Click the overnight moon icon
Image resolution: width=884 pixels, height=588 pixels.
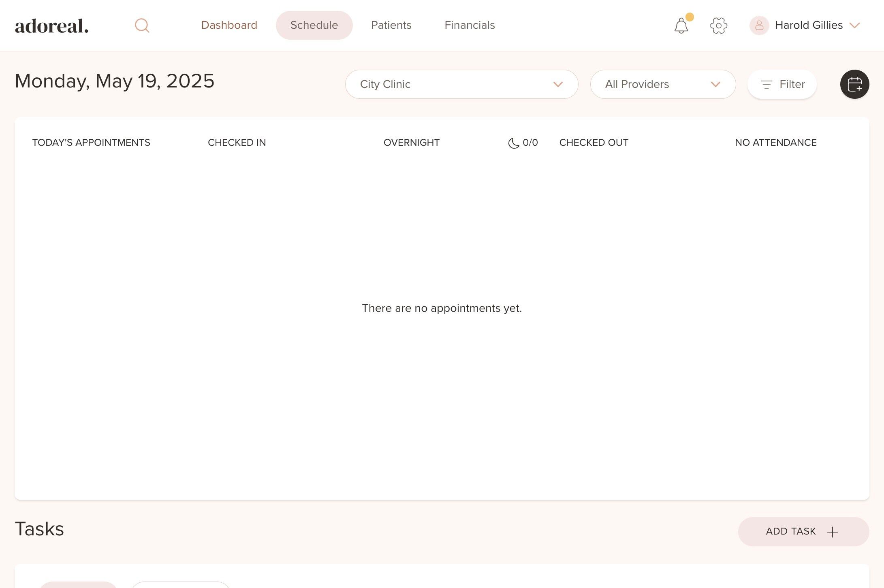513,143
